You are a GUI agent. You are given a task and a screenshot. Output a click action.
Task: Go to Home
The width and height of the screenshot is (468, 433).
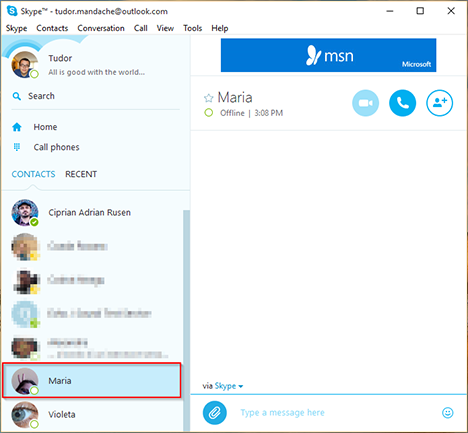(x=45, y=127)
